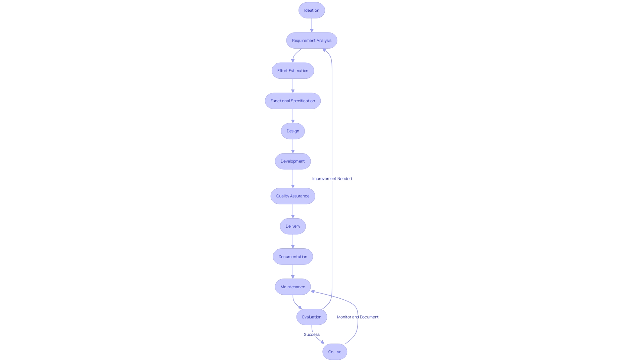Select the Maintenance node
The image size is (644, 362).
pyautogui.click(x=292, y=287)
